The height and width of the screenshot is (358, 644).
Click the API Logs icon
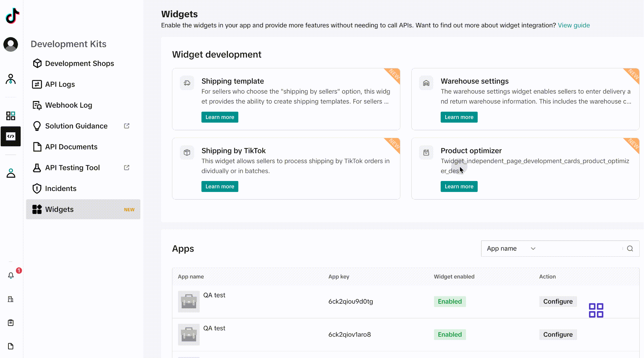click(37, 84)
